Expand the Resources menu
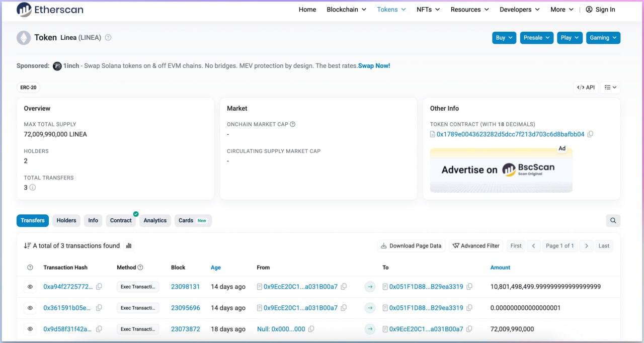Image resolution: width=644 pixels, height=343 pixels. coord(469,10)
